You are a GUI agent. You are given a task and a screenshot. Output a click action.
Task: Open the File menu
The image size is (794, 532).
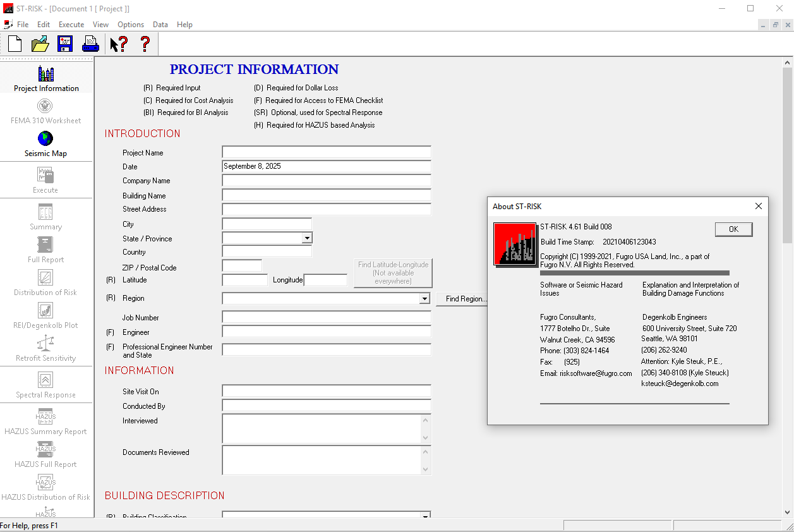tap(23, 25)
